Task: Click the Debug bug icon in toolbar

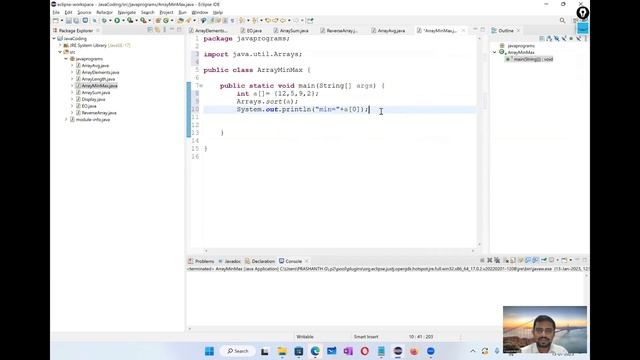Action: tap(104, 20)
